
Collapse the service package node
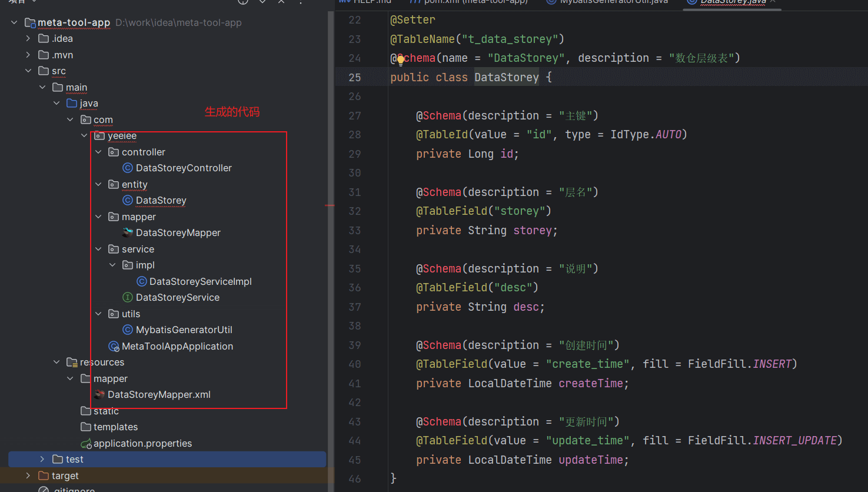point(98,250)
